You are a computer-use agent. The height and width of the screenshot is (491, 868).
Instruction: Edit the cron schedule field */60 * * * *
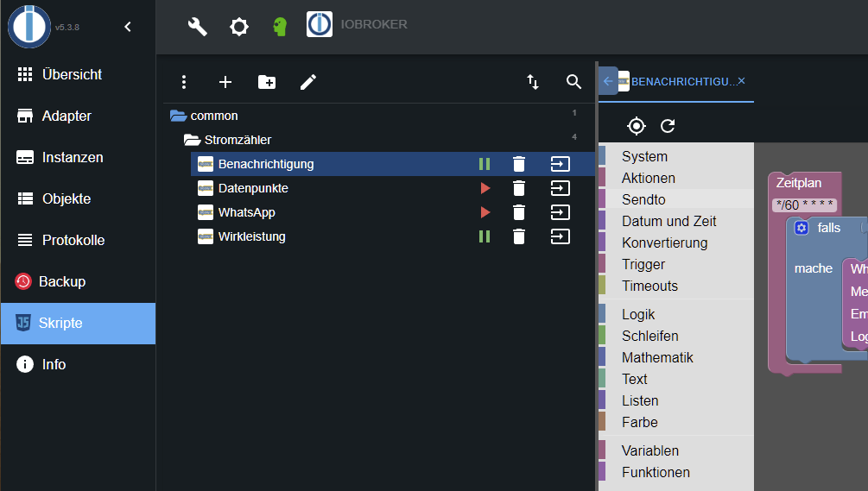pyautogui.click(x=804, y=205)
